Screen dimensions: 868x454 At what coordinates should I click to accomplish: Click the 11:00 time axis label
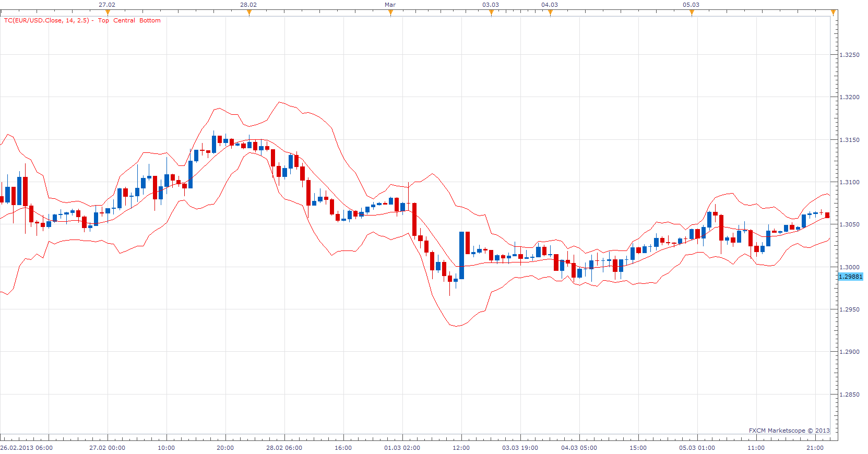[756, 448]
